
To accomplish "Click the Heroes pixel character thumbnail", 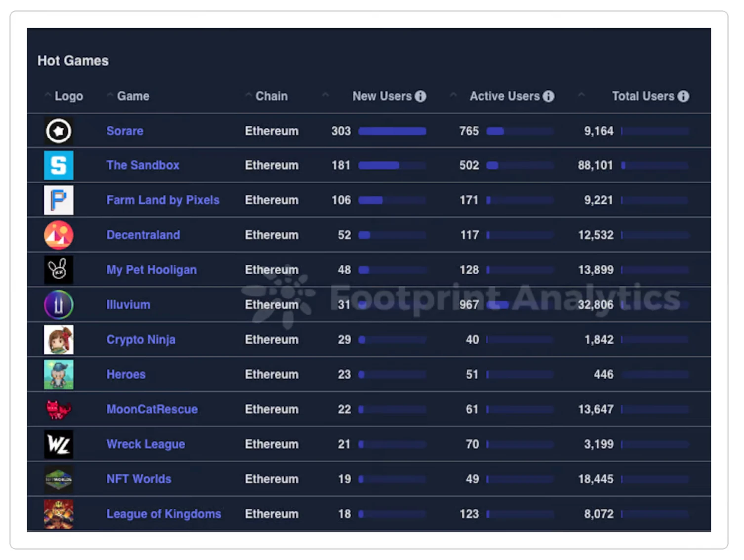I will coord(58,374).
